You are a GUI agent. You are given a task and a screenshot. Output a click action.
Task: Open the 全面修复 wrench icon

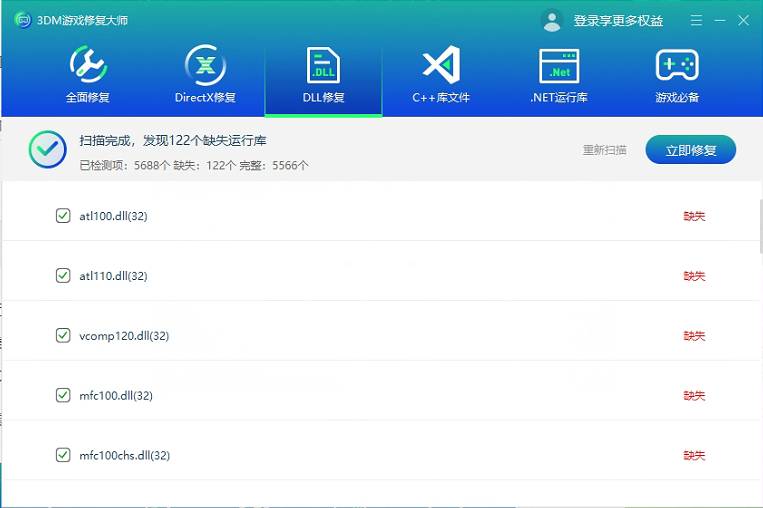(88, 64)
